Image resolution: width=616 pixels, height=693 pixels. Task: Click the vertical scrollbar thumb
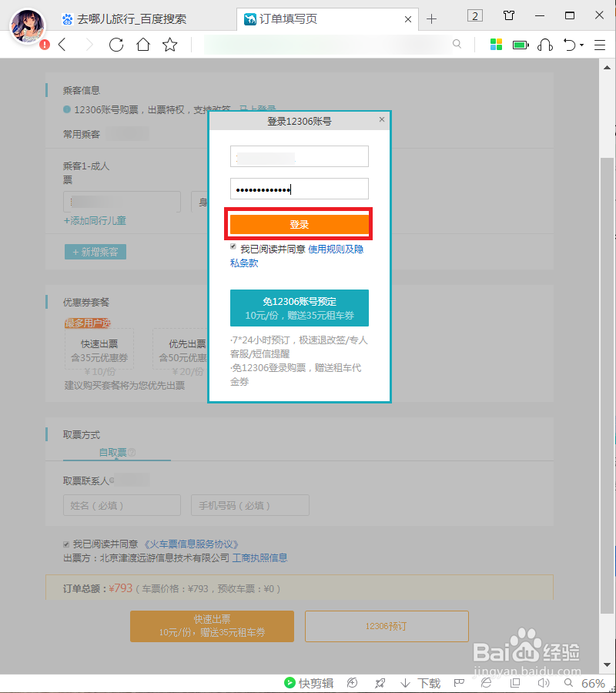(608, 384)
